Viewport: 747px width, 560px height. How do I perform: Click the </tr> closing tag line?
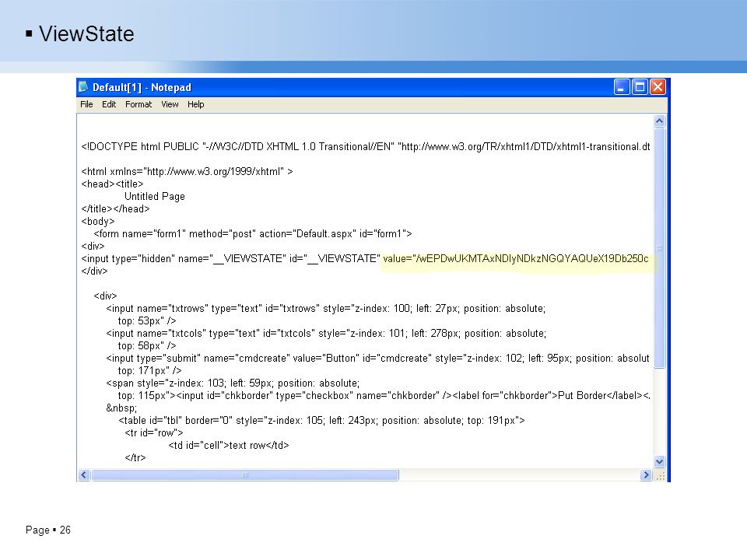[x=135, y=457]
